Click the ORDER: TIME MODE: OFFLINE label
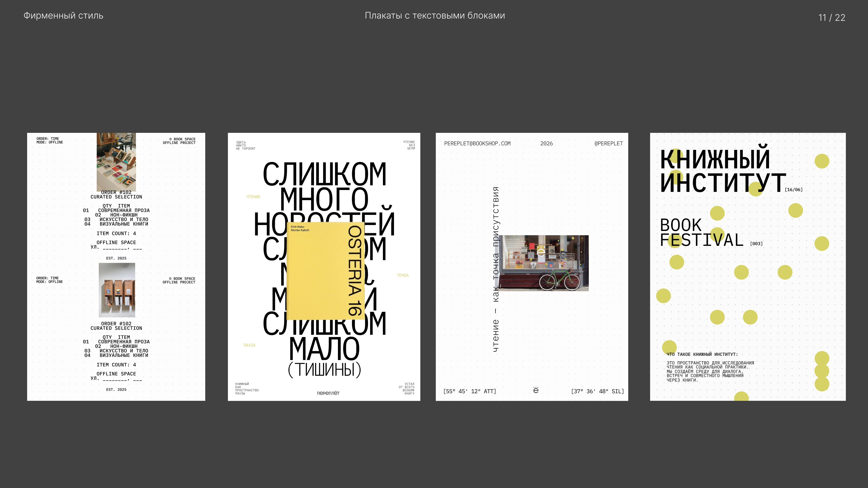 [x=49, y=140]
